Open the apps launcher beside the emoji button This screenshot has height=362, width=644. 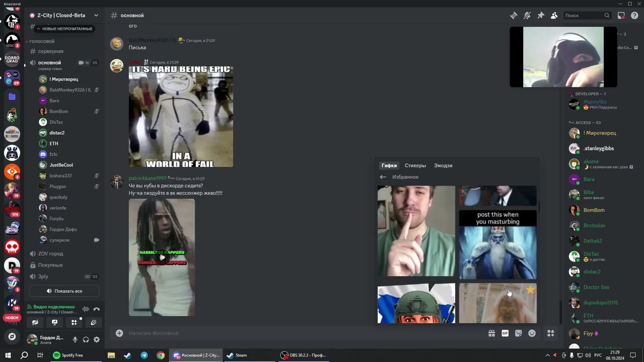[551, 333]
